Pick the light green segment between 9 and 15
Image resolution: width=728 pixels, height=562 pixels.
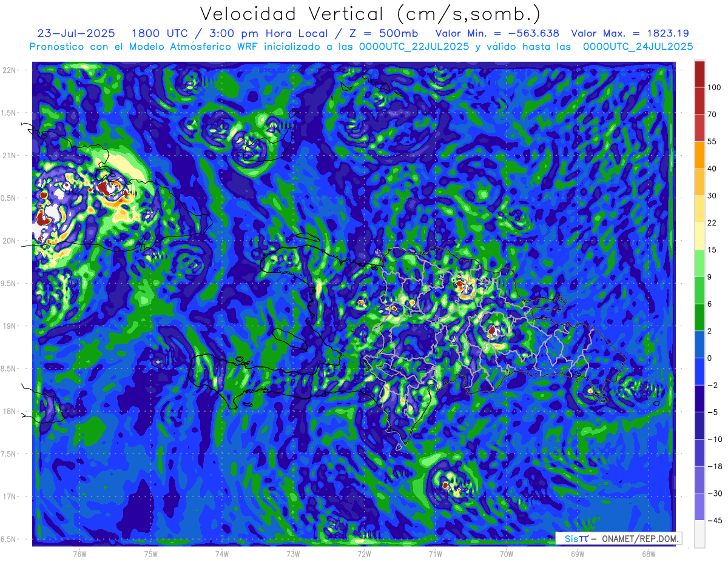coord(699,263)
